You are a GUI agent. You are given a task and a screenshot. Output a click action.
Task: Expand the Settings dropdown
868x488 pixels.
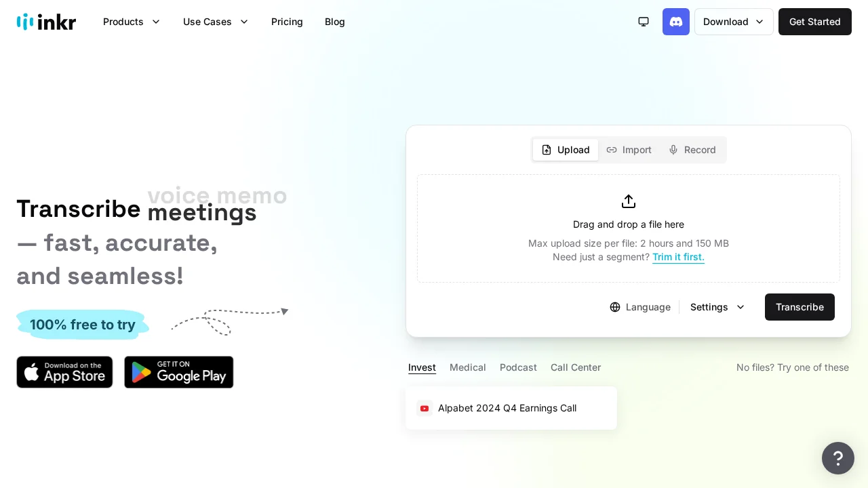coord(717,307)
